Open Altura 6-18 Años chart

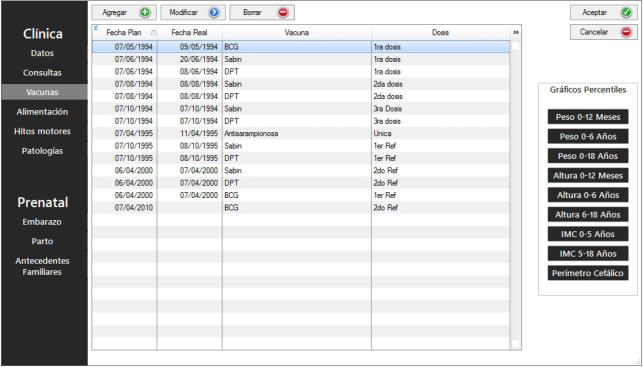[x=588, y=214]
